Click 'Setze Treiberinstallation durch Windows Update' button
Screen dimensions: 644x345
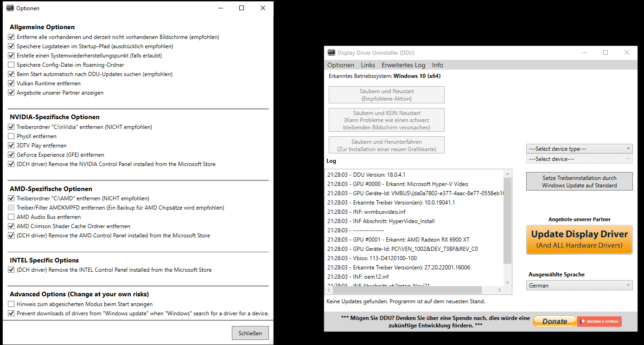coord(580,181)
